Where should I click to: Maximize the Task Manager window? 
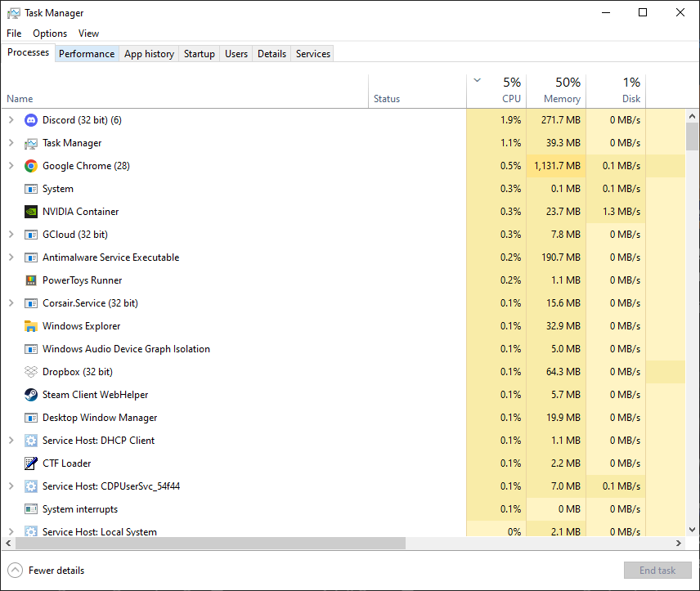[643, 12]
